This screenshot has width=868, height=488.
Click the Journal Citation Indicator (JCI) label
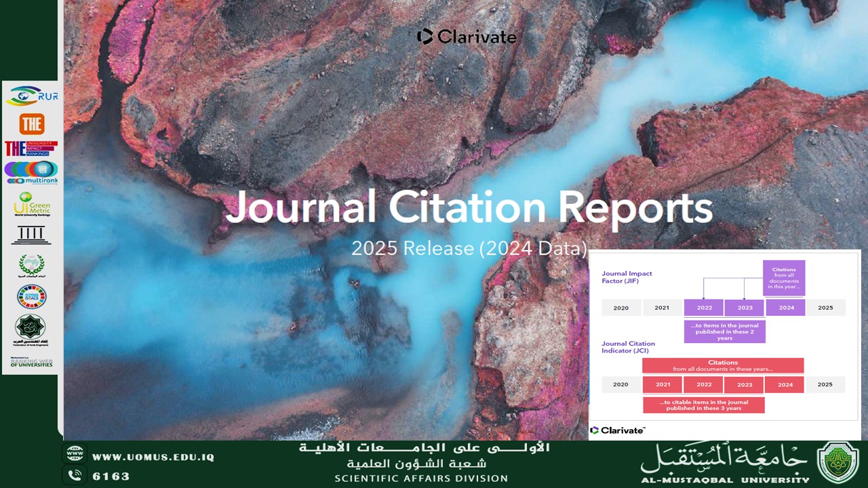pyautogui.click(x=628, y=347)
